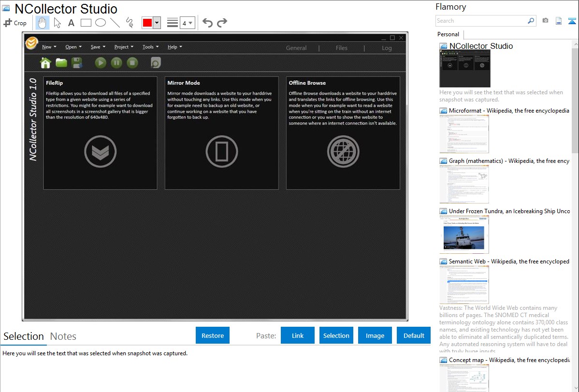Pick the text annotation tool

point(71,23)
